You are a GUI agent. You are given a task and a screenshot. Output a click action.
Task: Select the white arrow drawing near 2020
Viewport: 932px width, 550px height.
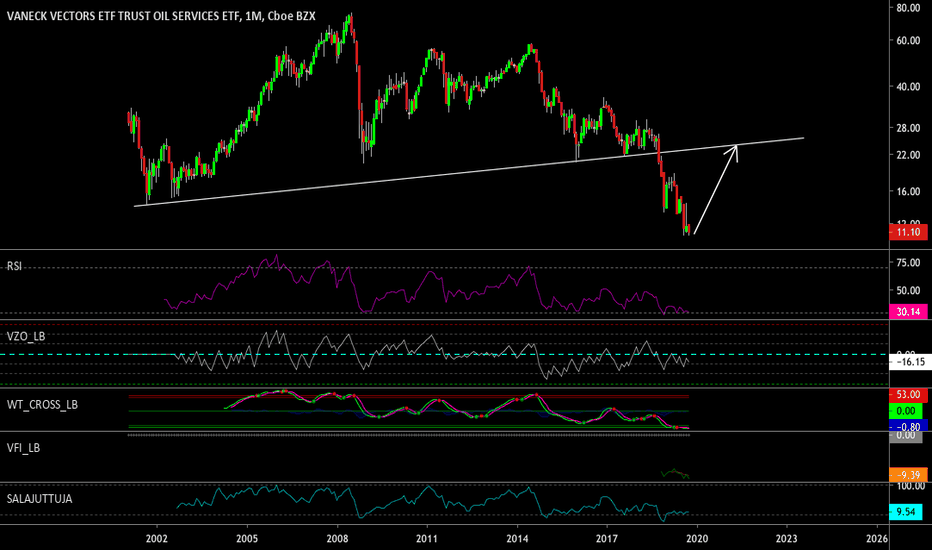[716, 190]
